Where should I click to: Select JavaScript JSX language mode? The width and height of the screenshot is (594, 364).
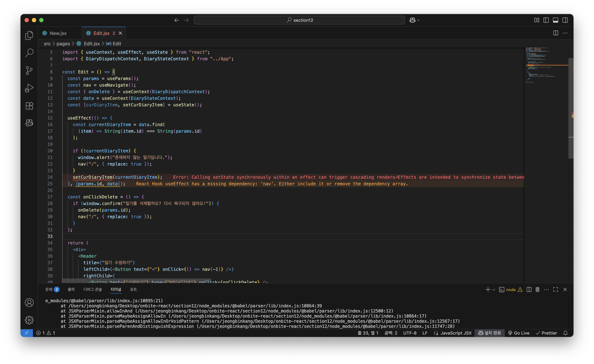pyautogui.click(x=456, y=333)
